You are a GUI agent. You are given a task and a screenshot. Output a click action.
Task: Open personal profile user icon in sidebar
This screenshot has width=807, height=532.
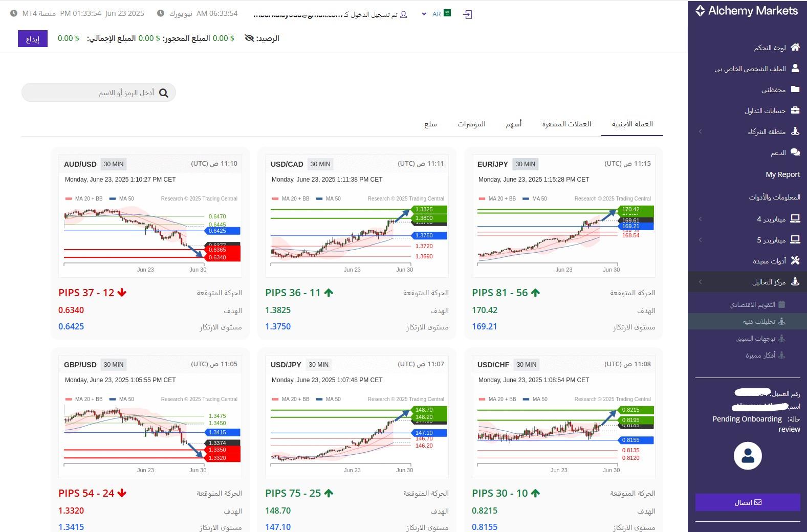click(795, 68)
